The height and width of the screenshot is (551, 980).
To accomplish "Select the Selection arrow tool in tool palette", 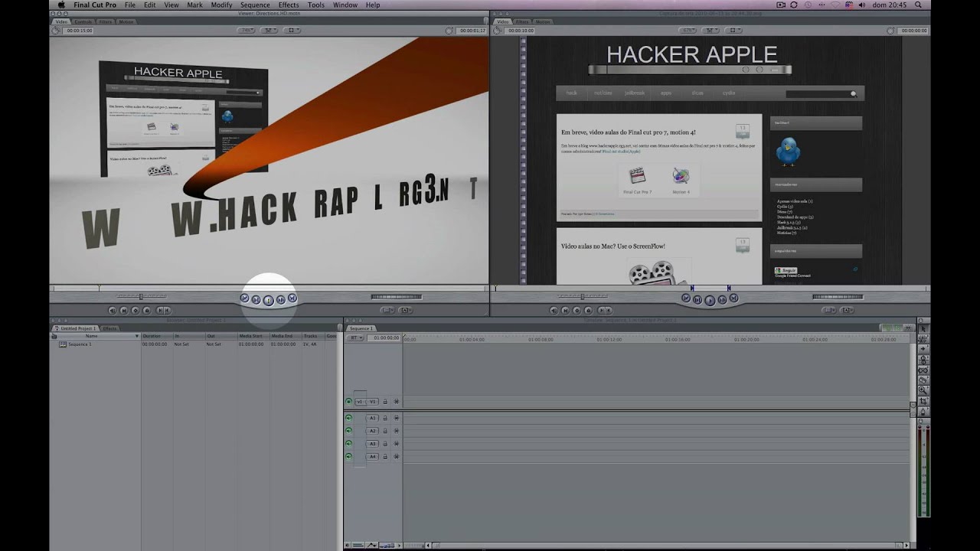I will coord(923,329).
